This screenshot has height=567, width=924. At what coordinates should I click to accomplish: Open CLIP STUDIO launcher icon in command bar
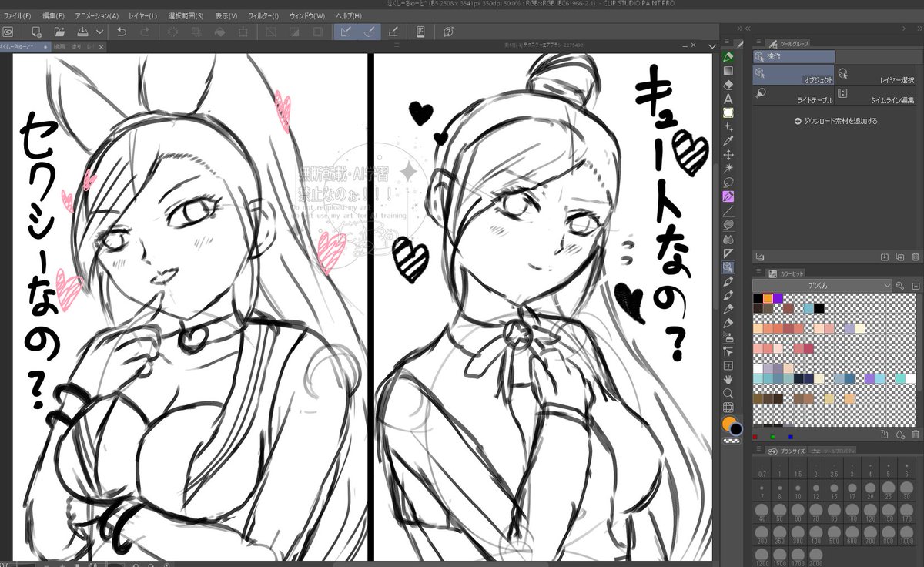point(8,32)
